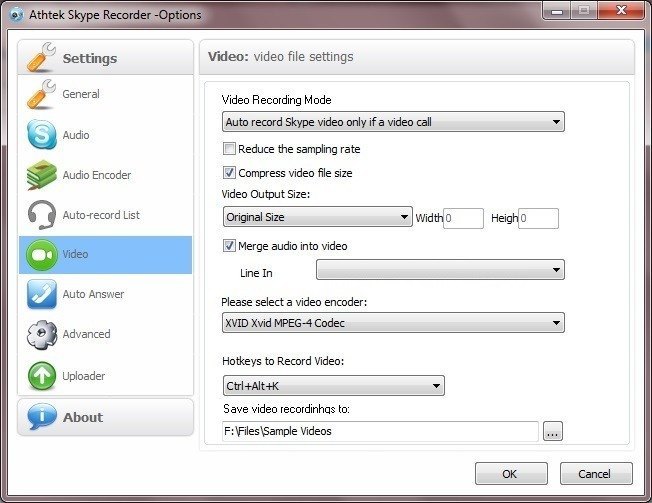
Task: Open the Advanced settings page
Action: (106, 335)
